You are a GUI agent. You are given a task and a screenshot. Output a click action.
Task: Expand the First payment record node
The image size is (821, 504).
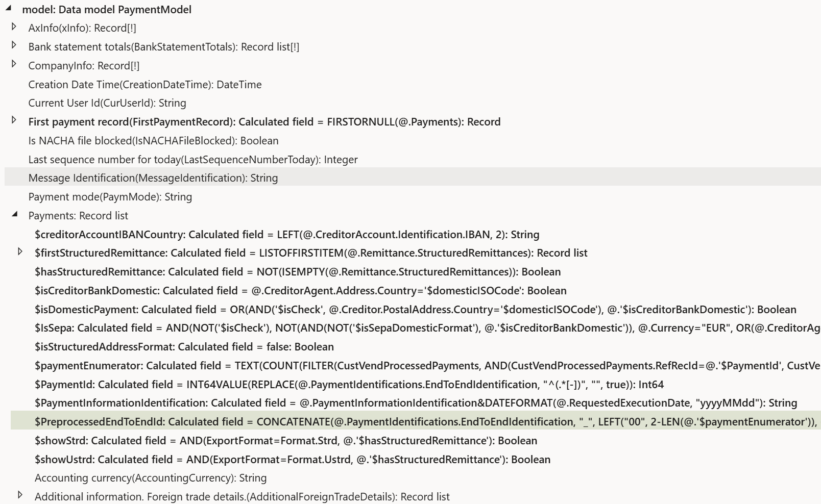point(14,120)
